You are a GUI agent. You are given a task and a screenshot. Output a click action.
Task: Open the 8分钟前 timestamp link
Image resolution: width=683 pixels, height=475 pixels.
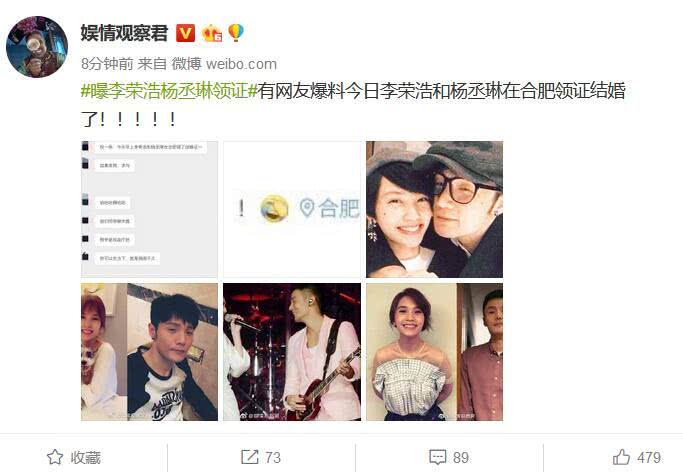point(107,64)
